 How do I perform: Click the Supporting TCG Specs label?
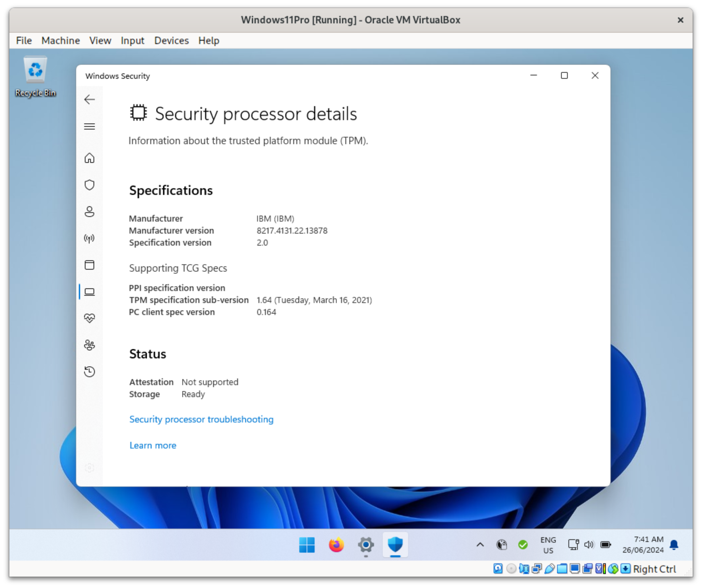(x=178, y=268)
